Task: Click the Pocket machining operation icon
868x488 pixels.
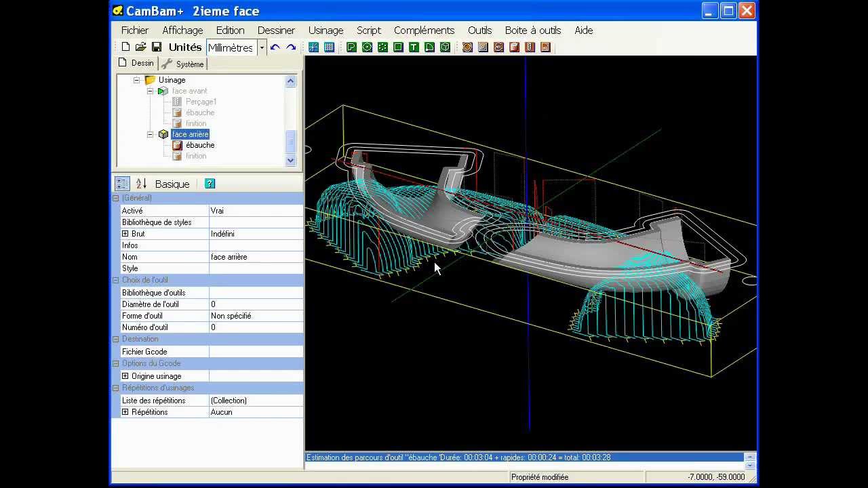Action: point(483,47)
